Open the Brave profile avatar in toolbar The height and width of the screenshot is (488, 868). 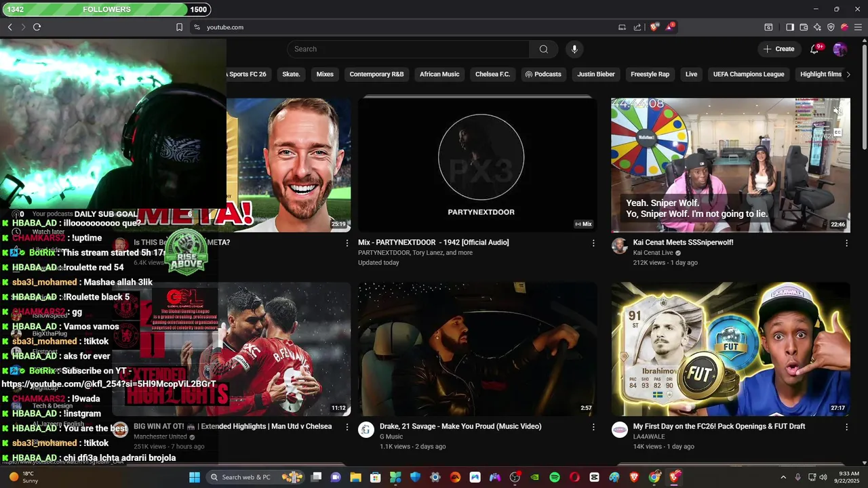(x=844, y=27)
